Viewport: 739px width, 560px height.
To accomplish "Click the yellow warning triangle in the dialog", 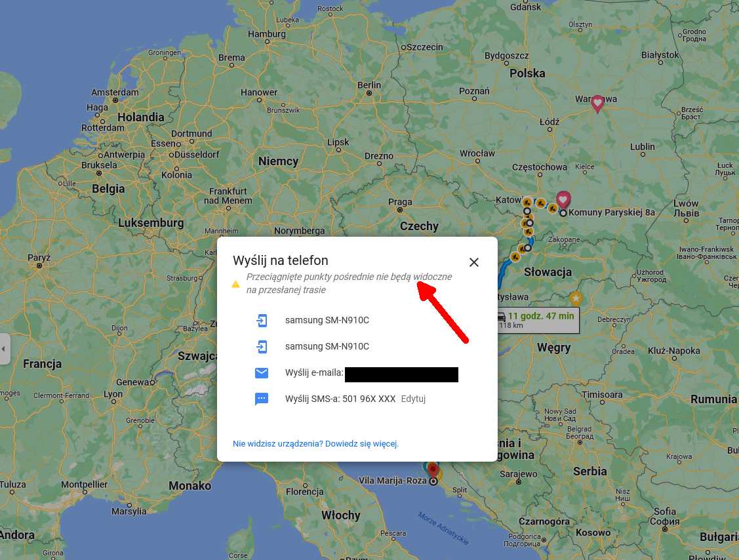I will pyautogui.click(x=235, y=284).
